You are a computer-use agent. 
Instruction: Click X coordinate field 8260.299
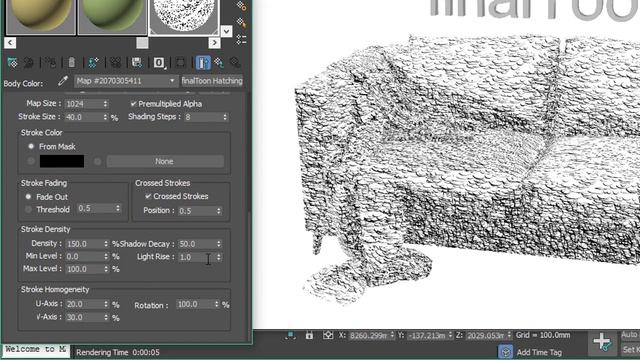pyautogui.click(x=369, y=336)
